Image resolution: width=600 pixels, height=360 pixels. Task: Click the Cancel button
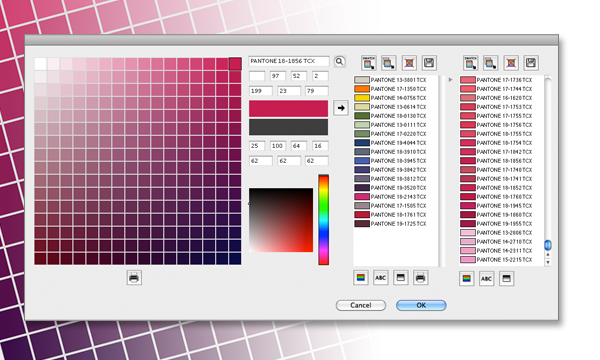pyautogui.click(x=360, y=305)
